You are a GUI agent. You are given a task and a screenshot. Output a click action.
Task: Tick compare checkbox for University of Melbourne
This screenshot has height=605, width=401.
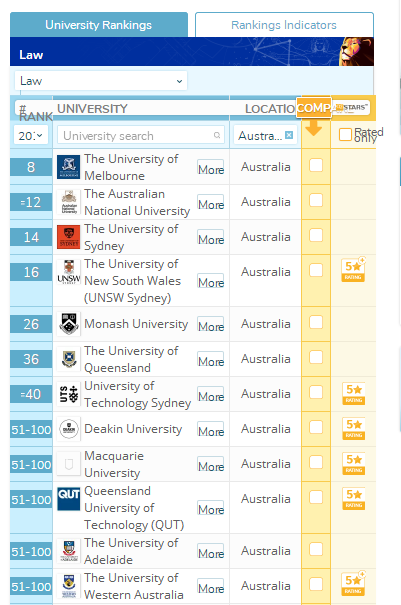(316, 166)
